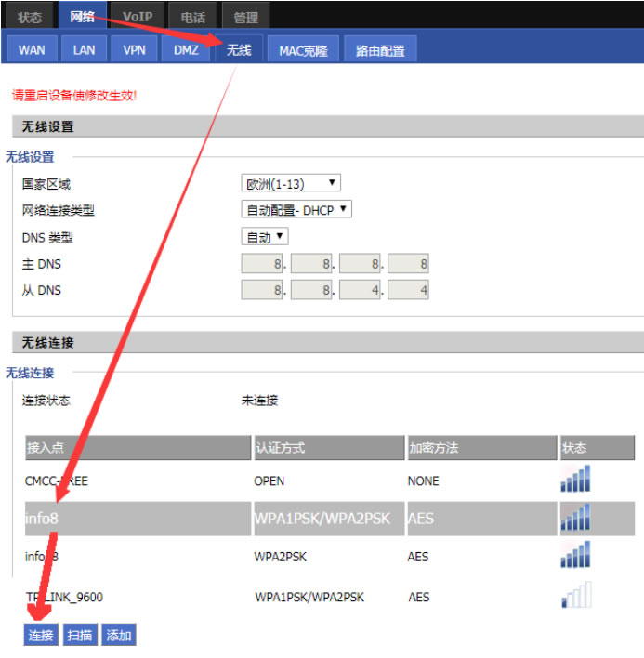Go to the 路由配置 sub-tab
This screenshot has width=644, height=658.
[380, 51]
